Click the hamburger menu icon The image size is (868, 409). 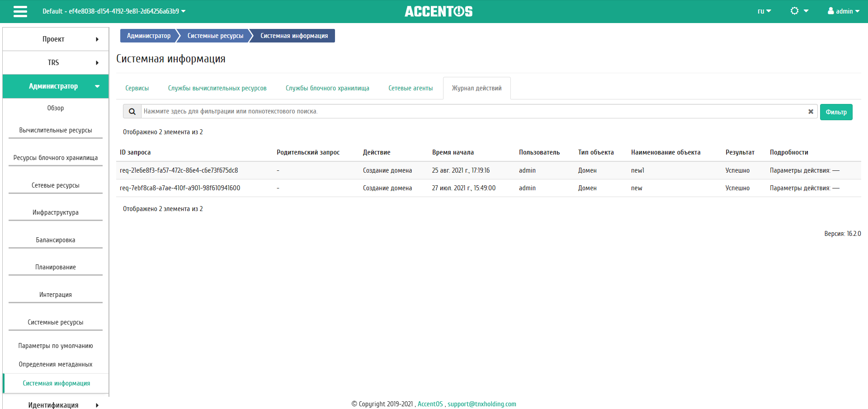click(20, 11)
